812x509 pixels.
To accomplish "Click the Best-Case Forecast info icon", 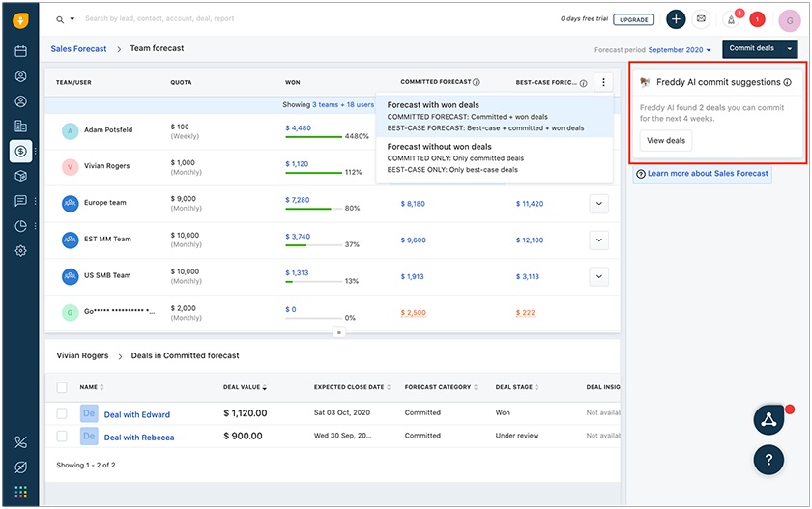I will click(584, 83).
